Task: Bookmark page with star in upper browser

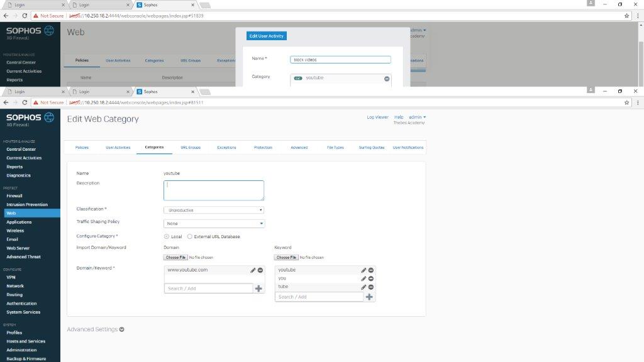Action: click(627, 16)
